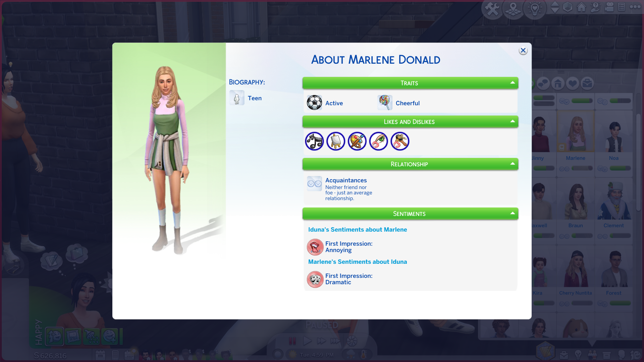The image size is (644, 362).
Task: Select the easel preference icon
Action: point(336,141)
